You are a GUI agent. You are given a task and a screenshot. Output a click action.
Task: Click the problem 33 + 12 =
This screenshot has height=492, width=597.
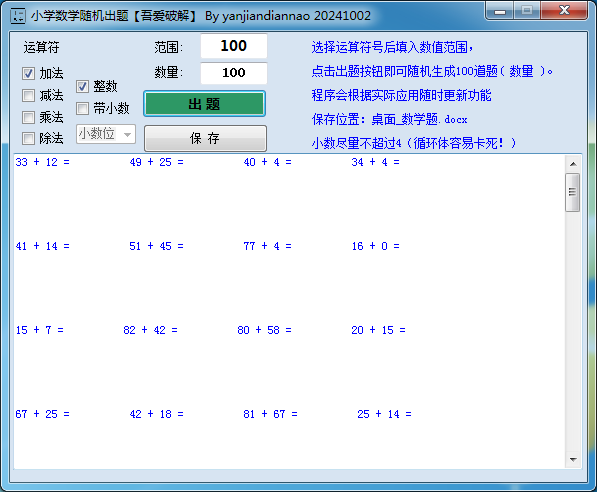[x=42, y=162]
